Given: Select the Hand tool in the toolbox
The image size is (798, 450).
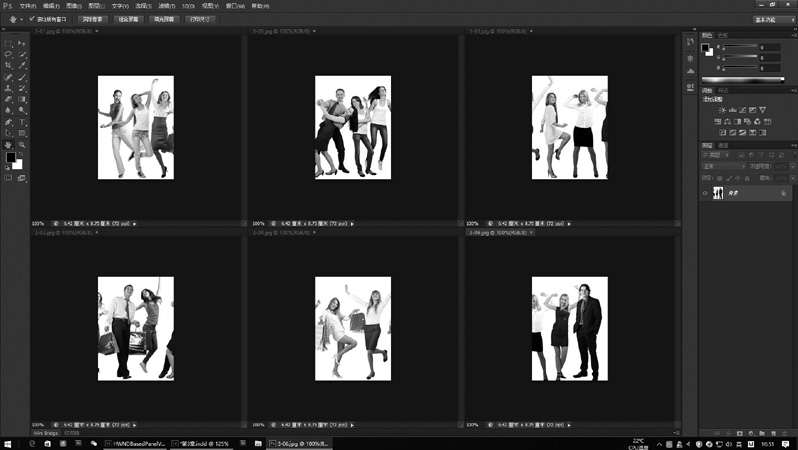Looking at the screenshot, I should 9,144.
